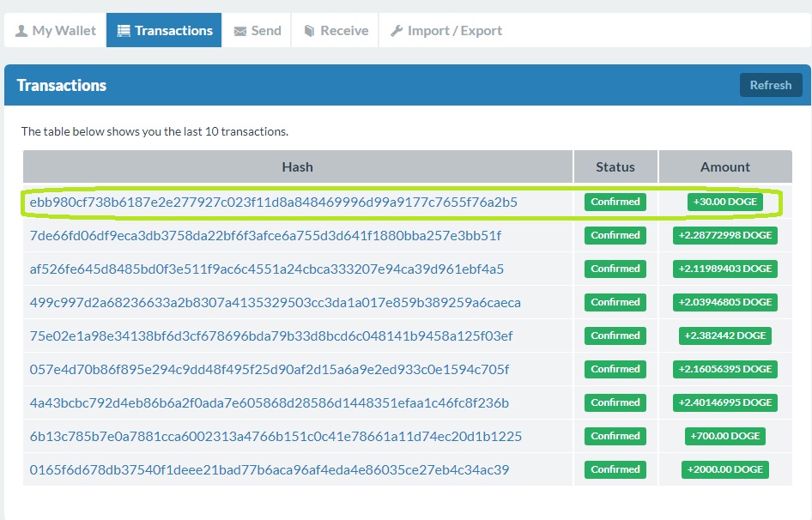Click the +2.40146995 DOGE amount badge

click(x=725, y=402)
